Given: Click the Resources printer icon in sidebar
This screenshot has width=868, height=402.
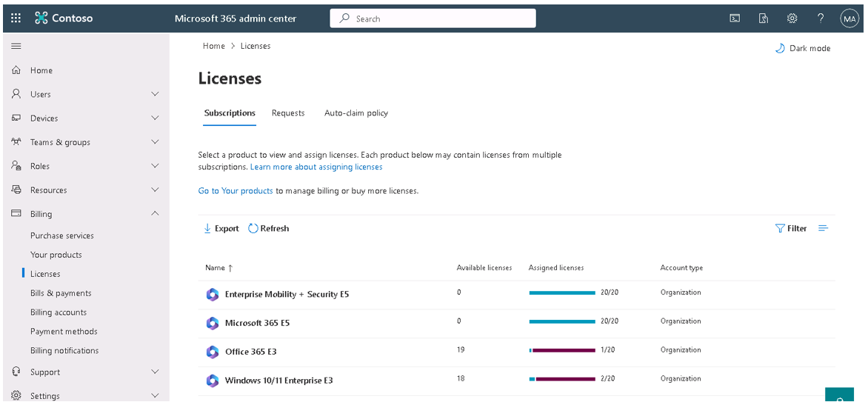Looking at the screenshot, I should click(x=16, y=190).
